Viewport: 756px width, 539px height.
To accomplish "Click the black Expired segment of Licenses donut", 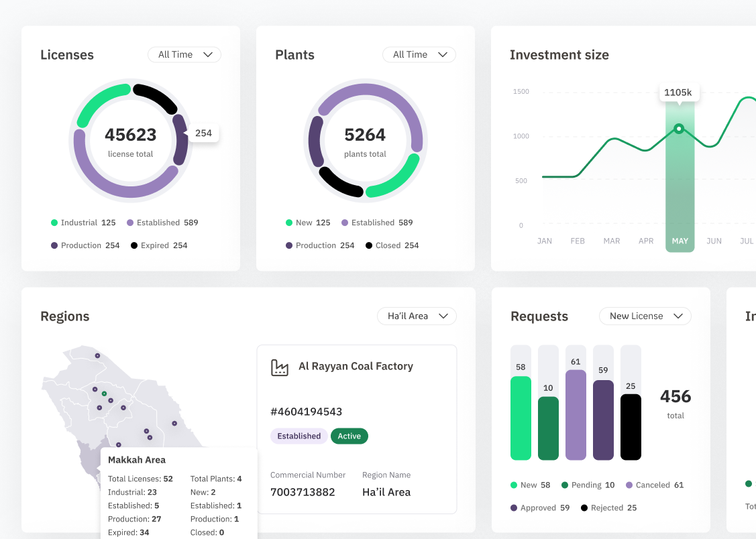I will coord(155,98).
